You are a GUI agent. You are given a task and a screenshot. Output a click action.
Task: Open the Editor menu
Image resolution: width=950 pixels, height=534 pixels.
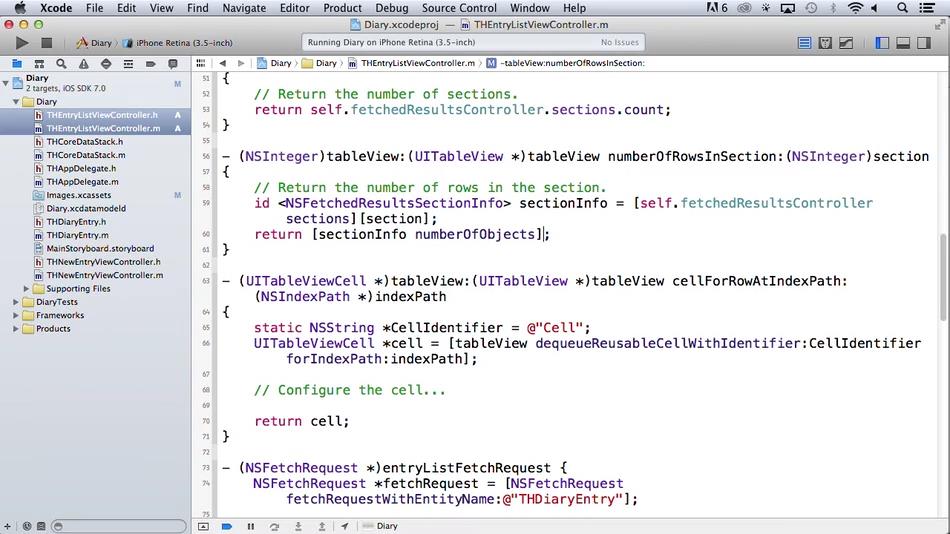click(x=294, y=8)
